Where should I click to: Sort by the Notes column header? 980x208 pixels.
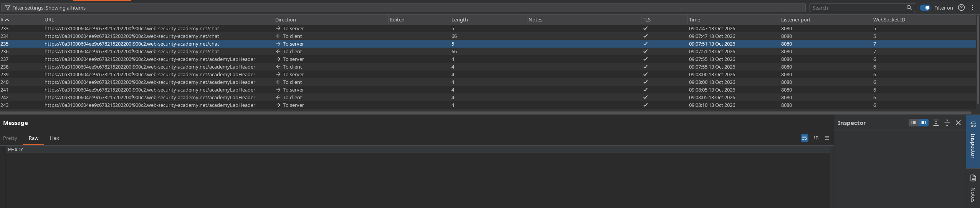coord(584,20)
